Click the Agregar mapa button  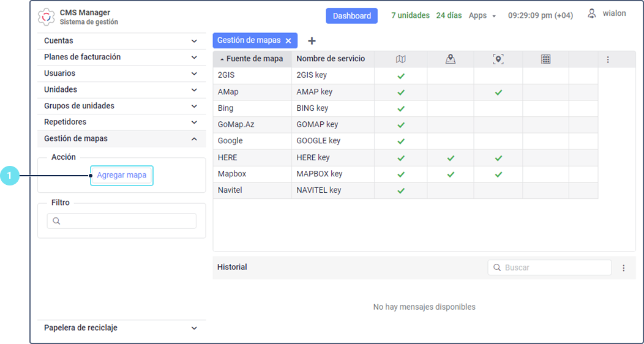pos(122,175)
